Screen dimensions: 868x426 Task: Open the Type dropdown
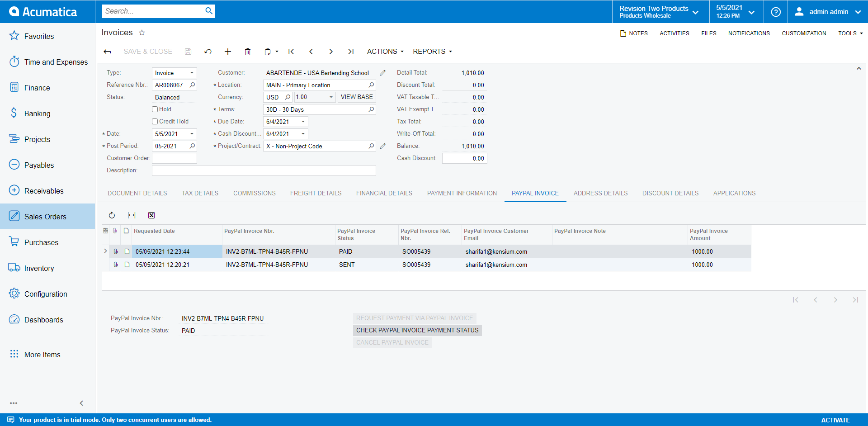[x=192, y=73]
